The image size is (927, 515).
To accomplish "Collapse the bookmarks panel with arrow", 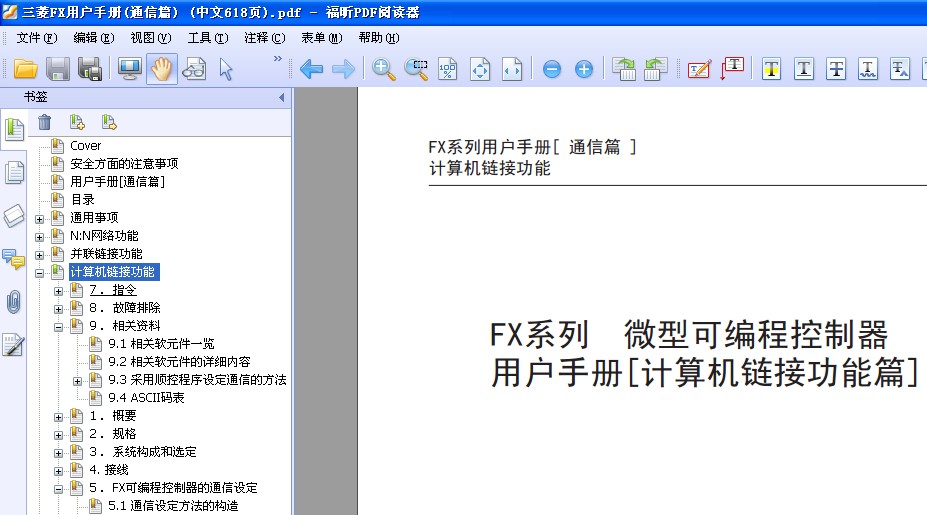I will 281,97.
